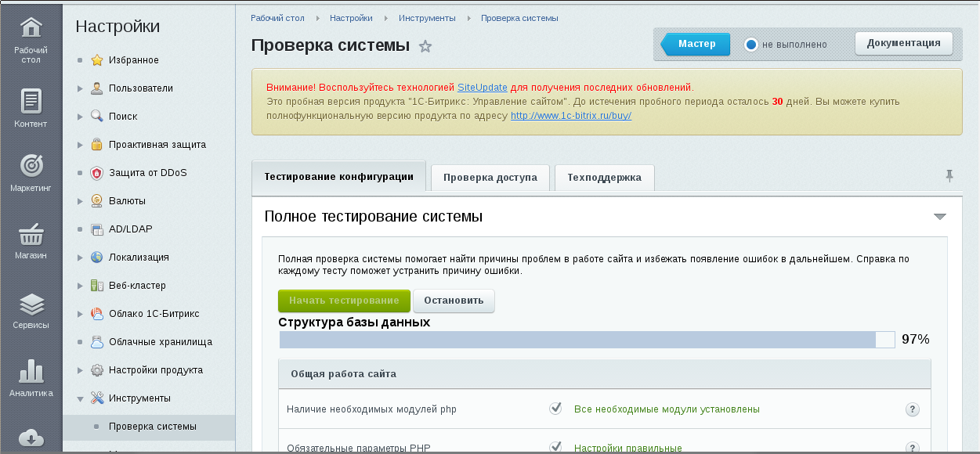Pin the tabs panel with pin icon

(949, 176)
